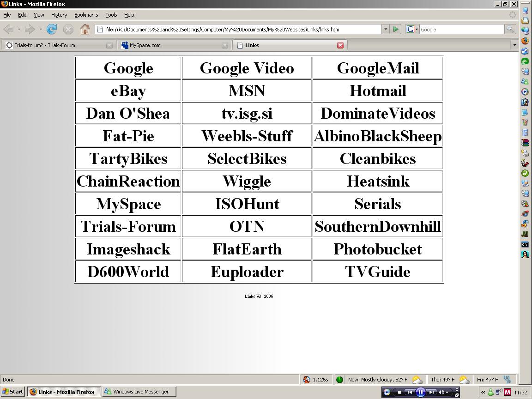
Task: Open the Edit menu
Action: [x=22, y=15]
